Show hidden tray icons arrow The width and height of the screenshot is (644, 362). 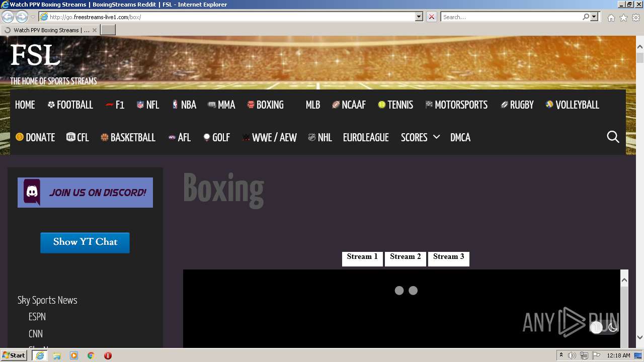(561, 355)
